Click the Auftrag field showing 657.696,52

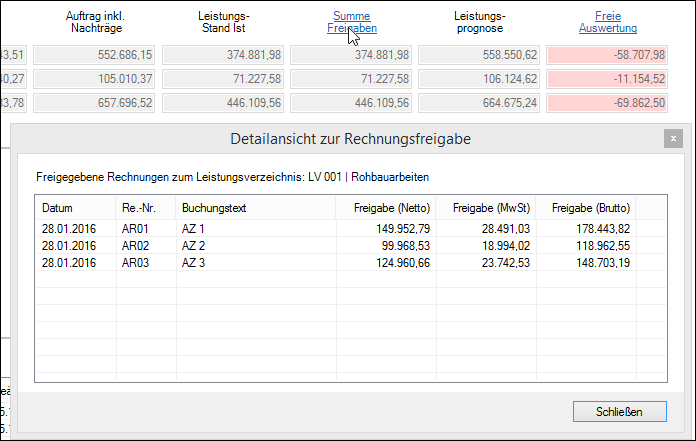94,103
